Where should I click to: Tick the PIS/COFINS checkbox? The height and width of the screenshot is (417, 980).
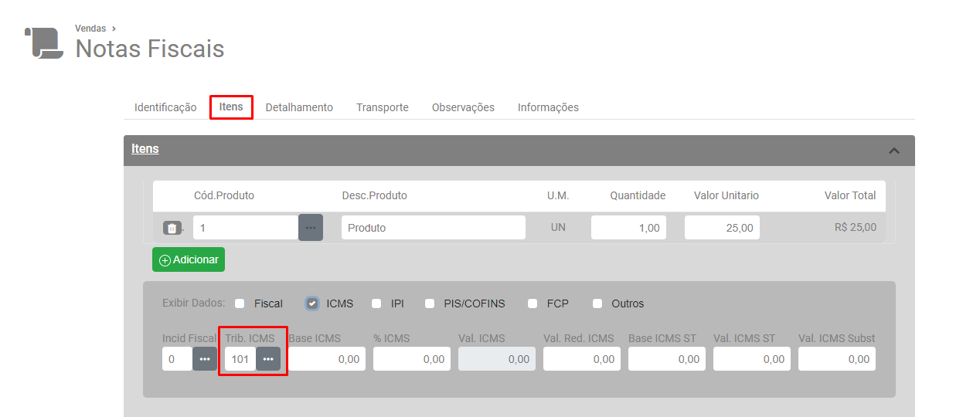[430, 303]
